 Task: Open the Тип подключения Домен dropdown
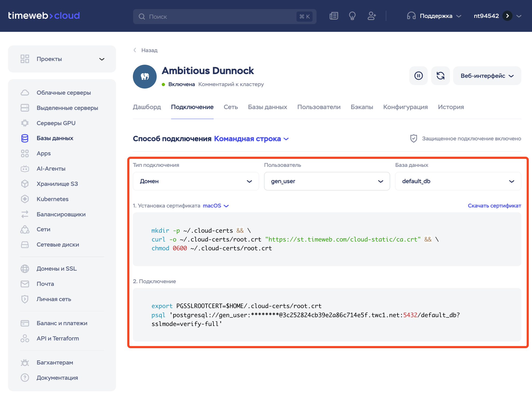196,181
